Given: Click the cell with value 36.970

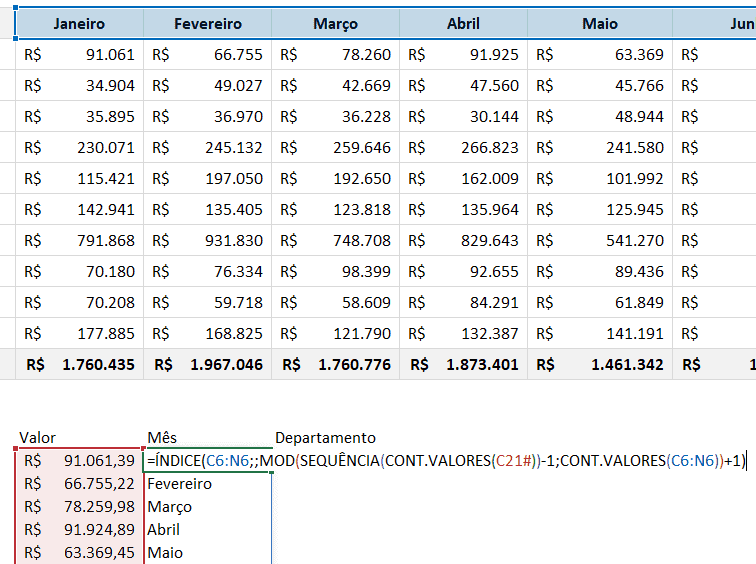Looking at the screenshot, I should [208, 116].
